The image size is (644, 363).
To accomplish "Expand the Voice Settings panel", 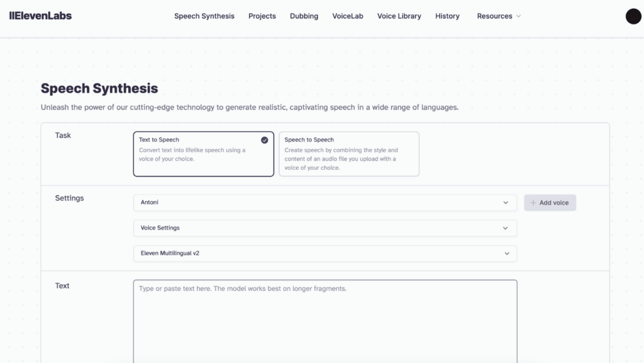I will (325, 228).
